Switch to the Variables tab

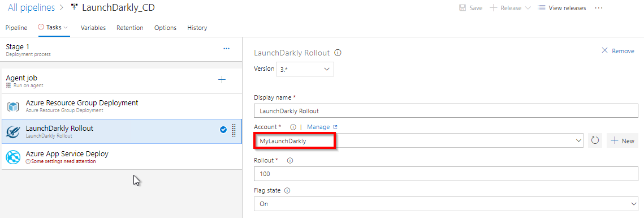click(x=93, y=28)
